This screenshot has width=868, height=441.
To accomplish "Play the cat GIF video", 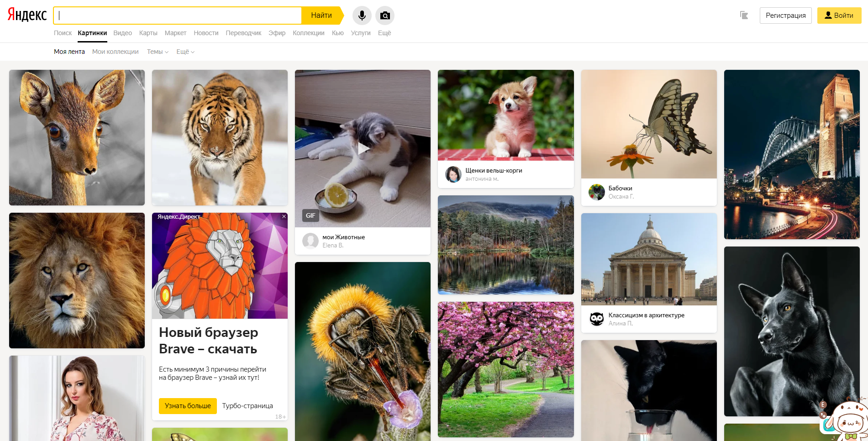I will (363, 148).
